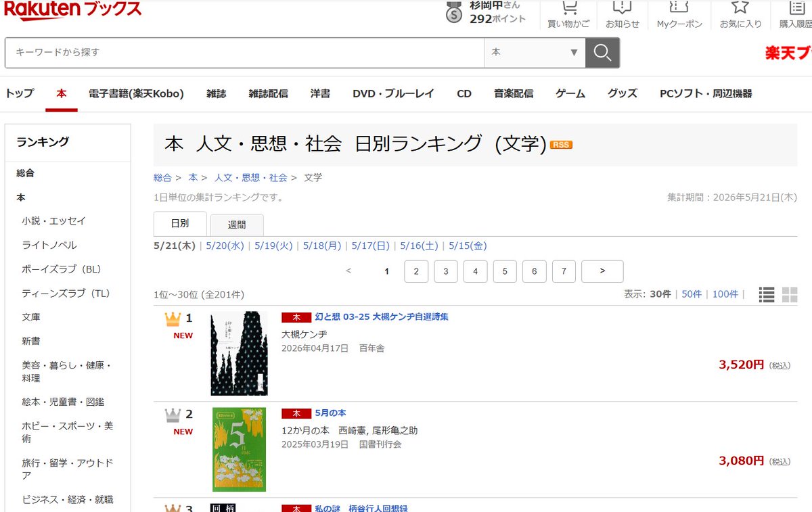
Task: Open 小説・エッセイ in the sidebar
Action: coord(54,221)
